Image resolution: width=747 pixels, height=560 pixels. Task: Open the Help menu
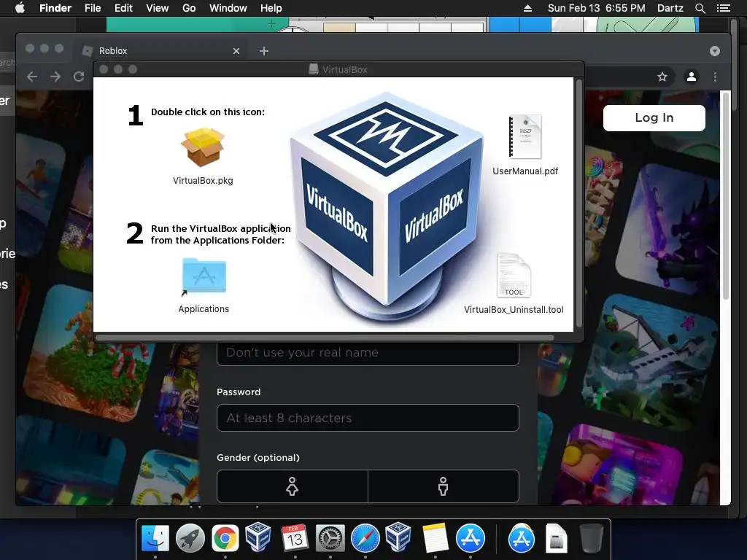pyautogui.click(x=271, y=8)
